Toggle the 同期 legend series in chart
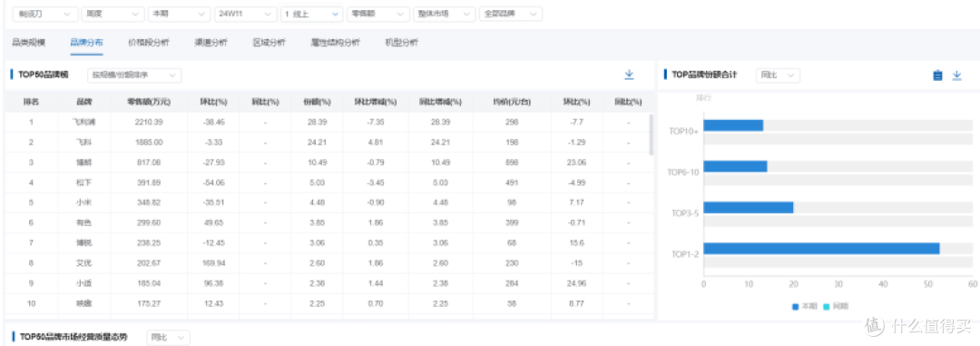 [837, 307]
